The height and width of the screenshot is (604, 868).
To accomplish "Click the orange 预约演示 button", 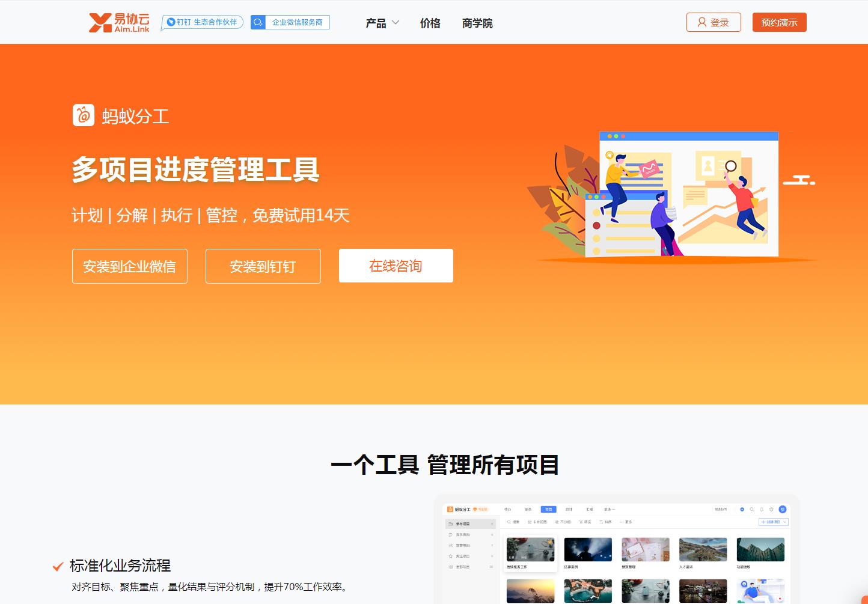I will 779,22.
